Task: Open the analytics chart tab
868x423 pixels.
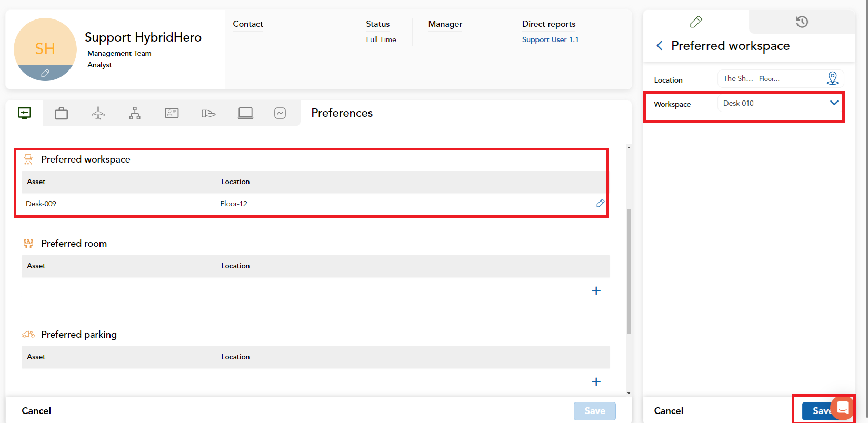Action: click(x=280, y=113)
